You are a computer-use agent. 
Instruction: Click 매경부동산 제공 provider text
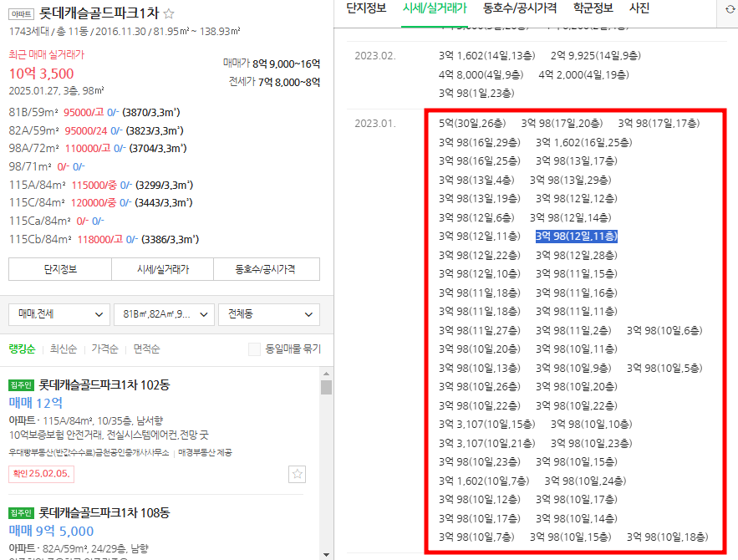point(205,453)
